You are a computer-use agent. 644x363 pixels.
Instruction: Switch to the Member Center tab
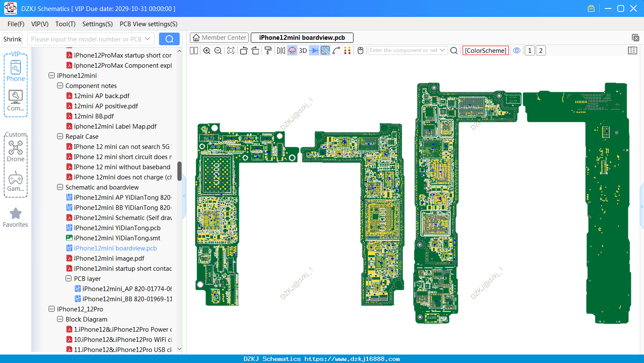(219, 38)
